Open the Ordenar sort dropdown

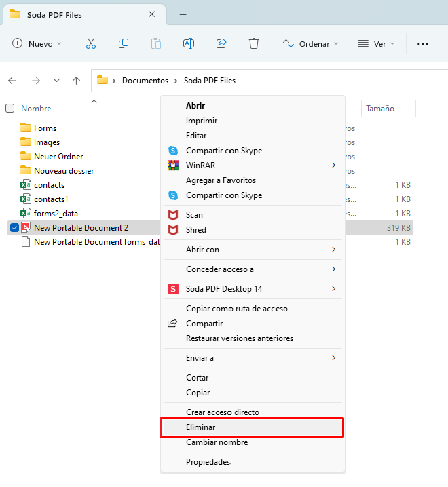[x=310, y=44]
